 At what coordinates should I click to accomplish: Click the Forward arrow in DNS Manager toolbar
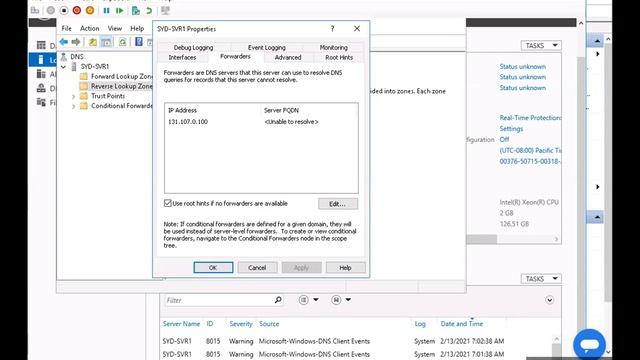point(76,42)
